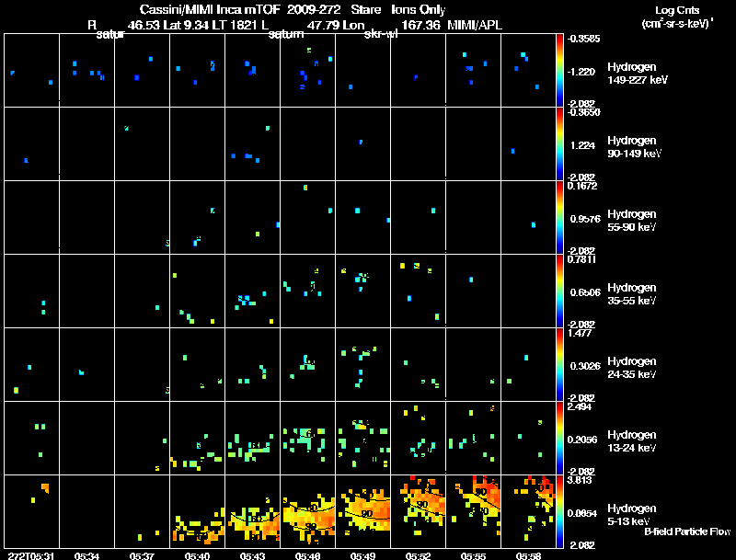Select the Lon value '167.36'

pos(421,25)
